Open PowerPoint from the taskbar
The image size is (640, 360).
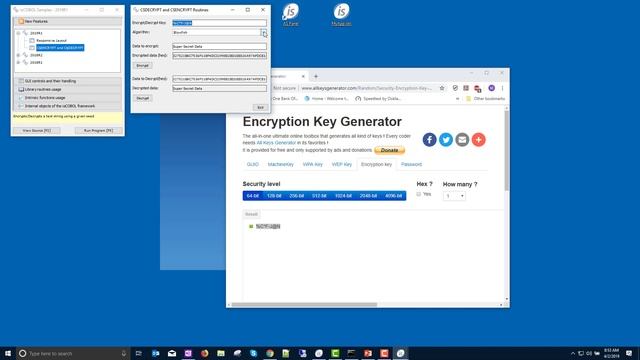click(368, 353)
